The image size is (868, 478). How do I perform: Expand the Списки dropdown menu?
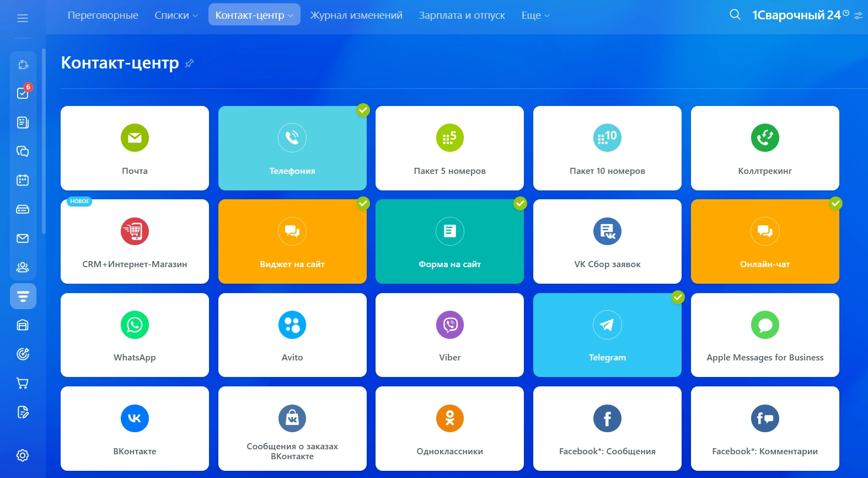point(176,15)
